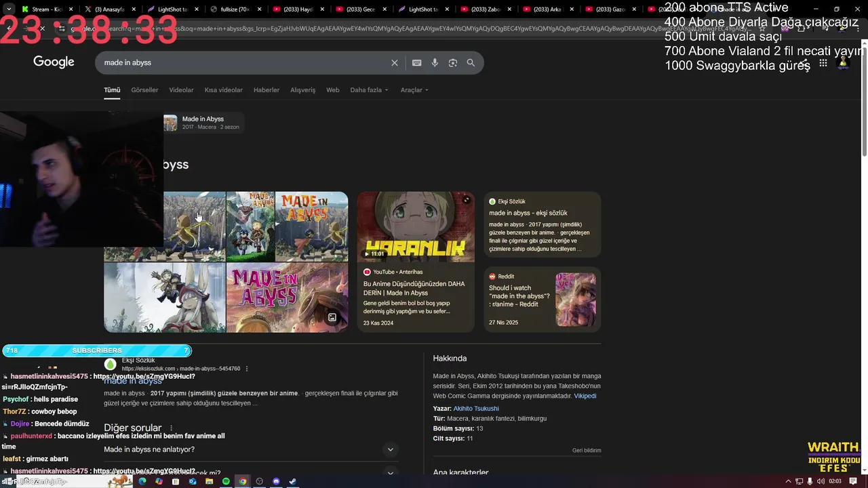Show hidden system tray icons
Viewport: 868px width, 488px height.
click(x=788, y=481)
